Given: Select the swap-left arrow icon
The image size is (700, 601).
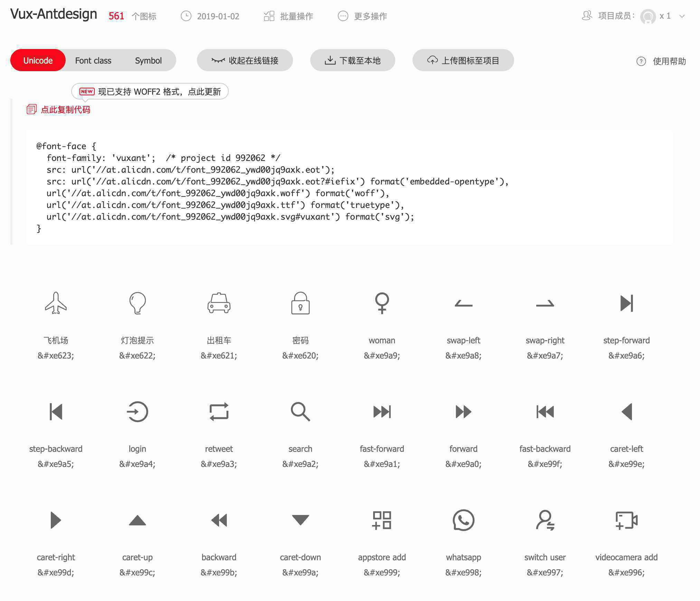Looking at the screenshot, I should 463,304.
